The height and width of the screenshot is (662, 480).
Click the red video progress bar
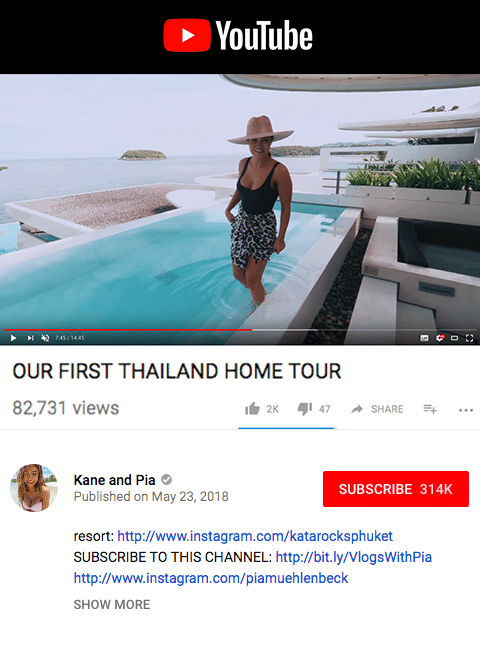pos(128,329)
